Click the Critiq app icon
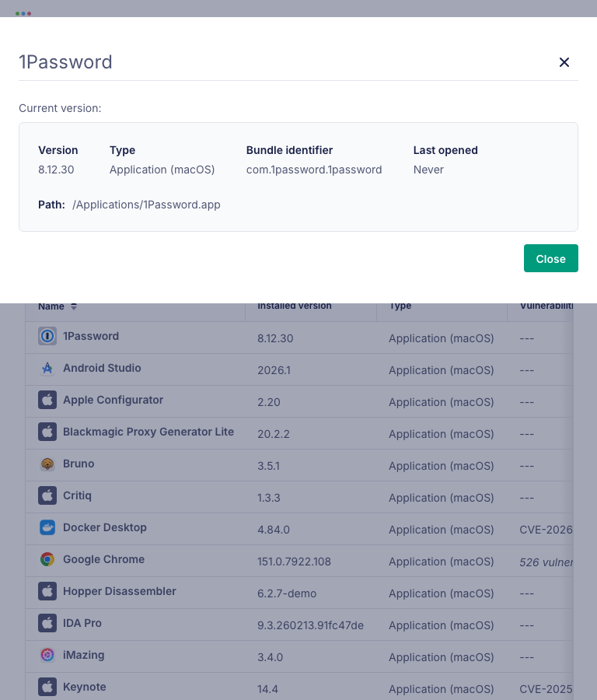Image resolution: width=597 pixels, height=700 pixels. coord(47,495)
